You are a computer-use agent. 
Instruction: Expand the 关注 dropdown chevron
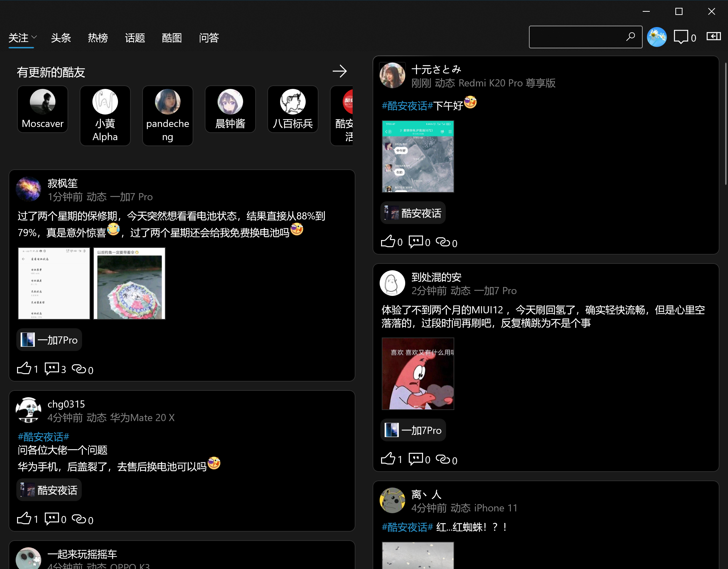34,37
